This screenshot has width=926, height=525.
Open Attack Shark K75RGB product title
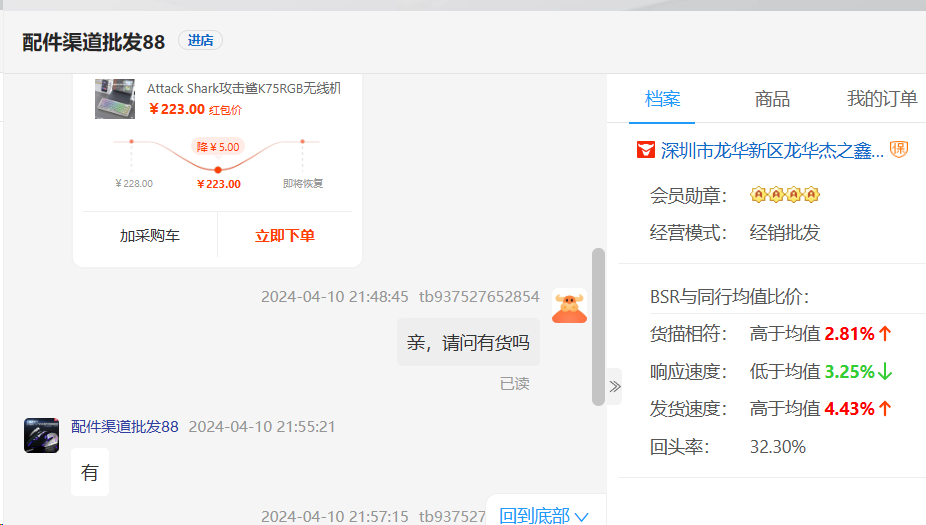point(243,89)
